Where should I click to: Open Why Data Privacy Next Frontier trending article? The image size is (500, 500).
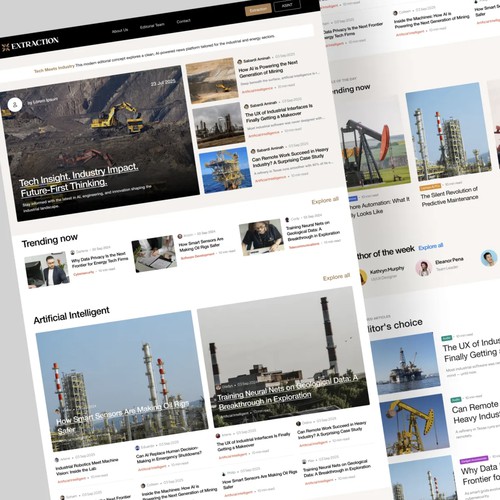click(x=99, y=260)
